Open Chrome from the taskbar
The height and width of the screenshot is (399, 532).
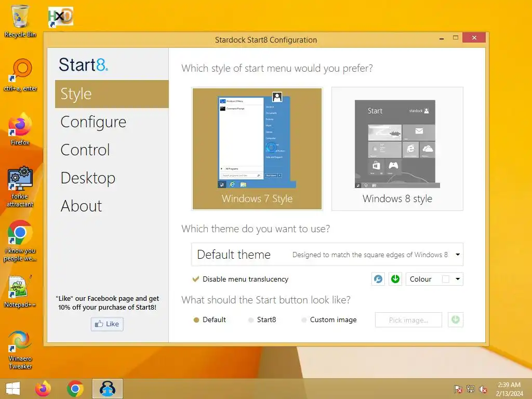pyautogui.click(x=75, y=389)
